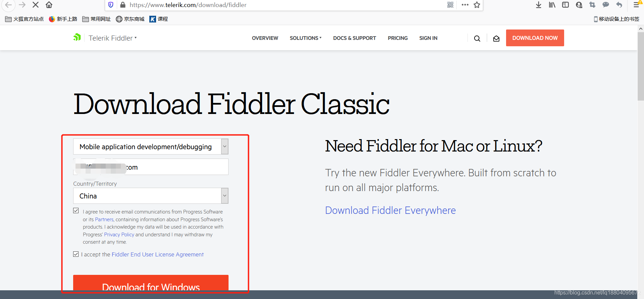This screenshot has height=299, width=644.
Task: Toggle the Fiddler License Agreement checkbox
Action: 76,254
